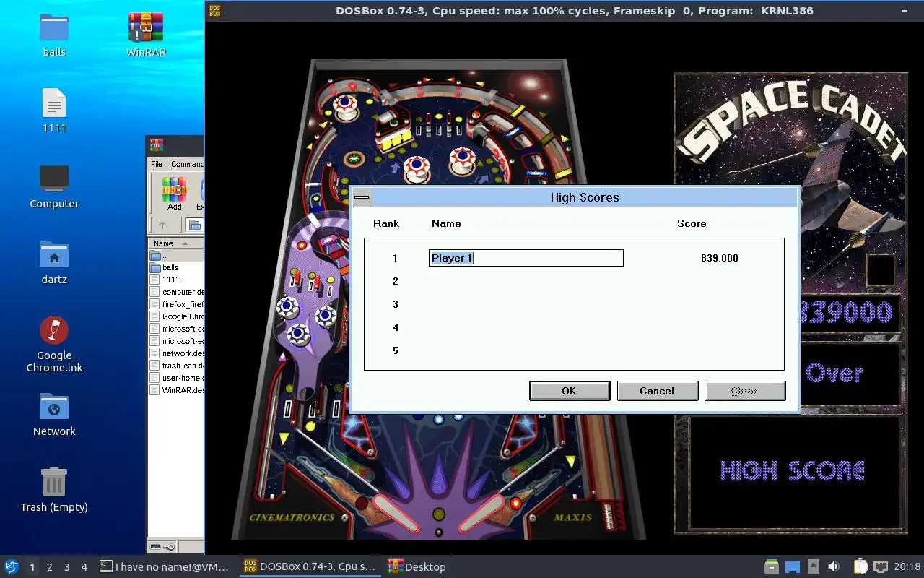
Task: Activate the DOSBox task in taskbar
Action: tap(310, 567)
